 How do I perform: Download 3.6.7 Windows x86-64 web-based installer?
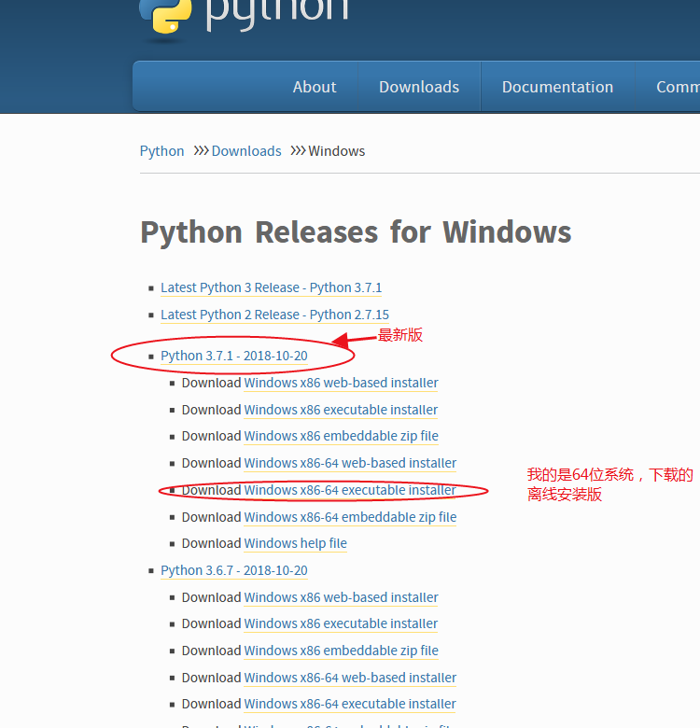pyautogui.click(x=350, y=678)
